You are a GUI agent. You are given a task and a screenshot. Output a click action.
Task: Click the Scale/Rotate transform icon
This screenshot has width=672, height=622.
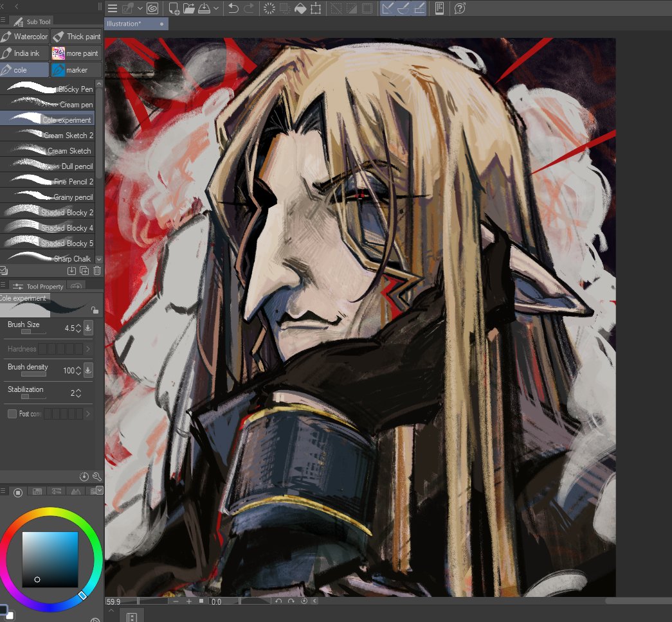(x=316, y=8)
